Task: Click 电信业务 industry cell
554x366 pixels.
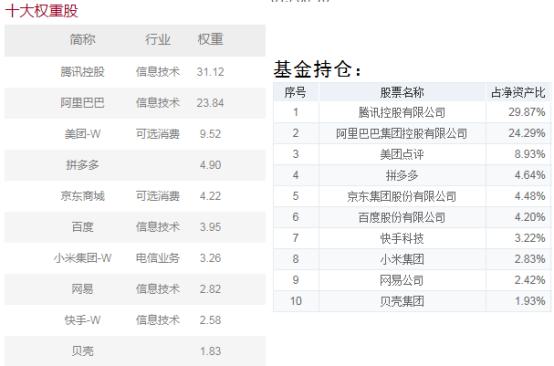Action: point(158,258)
